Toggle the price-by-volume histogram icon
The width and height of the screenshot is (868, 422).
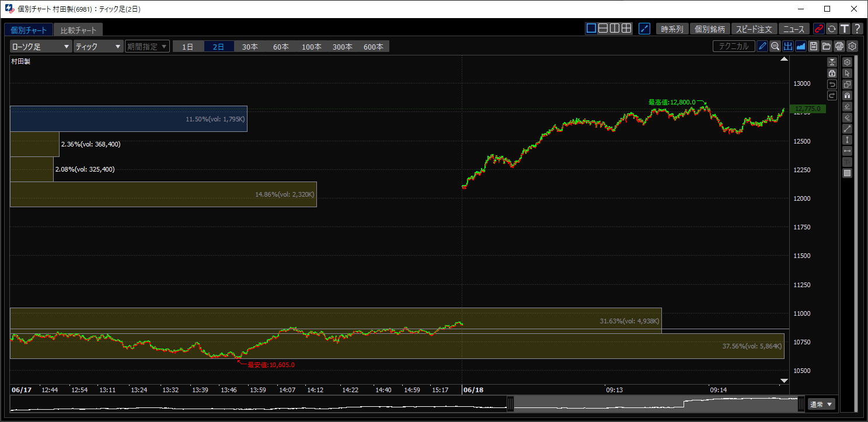[x=788, y=47]
